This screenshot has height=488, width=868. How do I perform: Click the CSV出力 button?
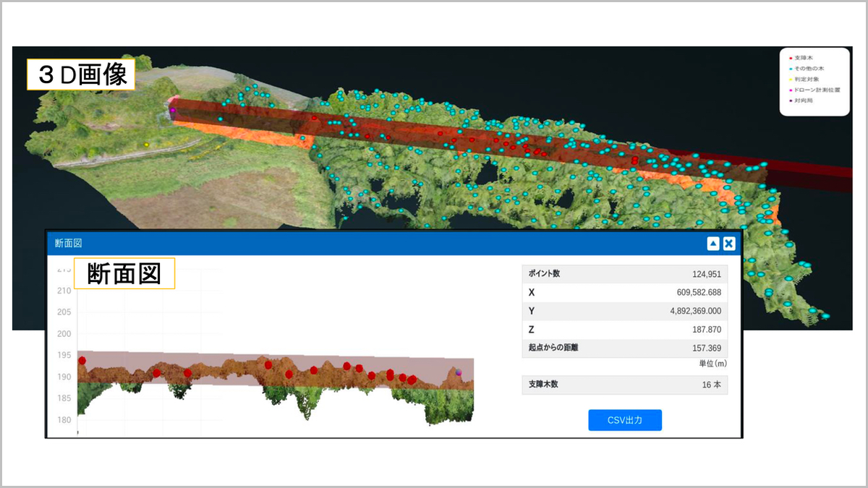tap(625, 420)
